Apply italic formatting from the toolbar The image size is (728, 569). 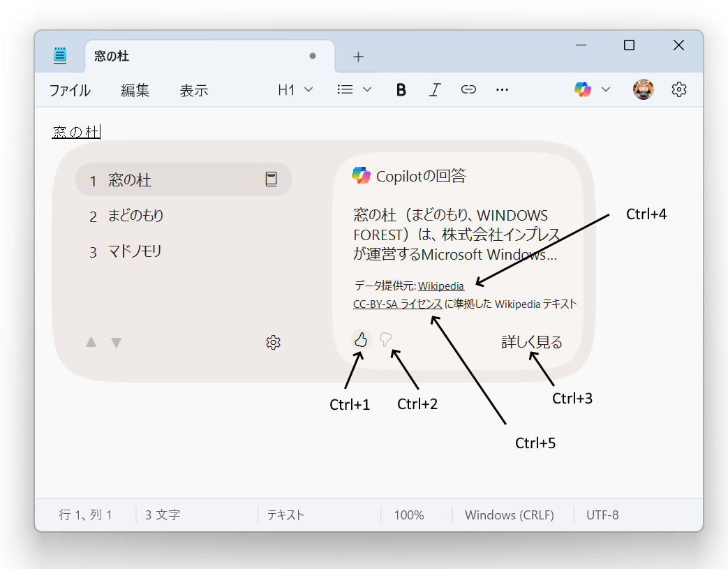tap(434, 89)
